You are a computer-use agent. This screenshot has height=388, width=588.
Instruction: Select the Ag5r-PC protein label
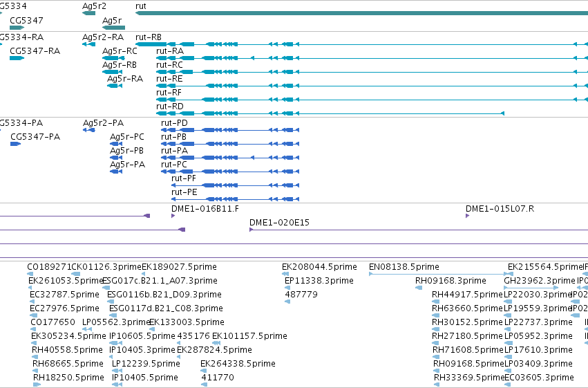(126, 137)
